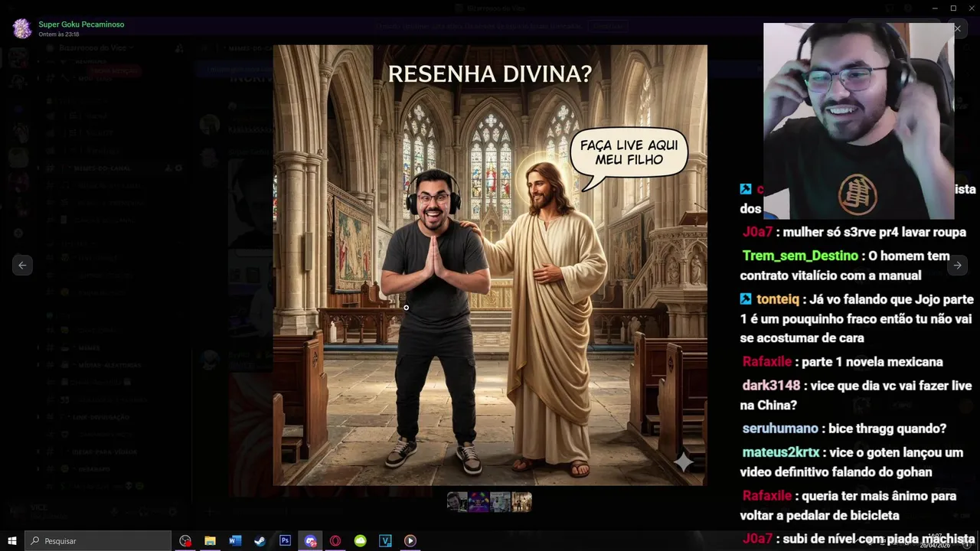Open the red circular app beside the search box
Screen dimensions: 980x551
(185, 541)
